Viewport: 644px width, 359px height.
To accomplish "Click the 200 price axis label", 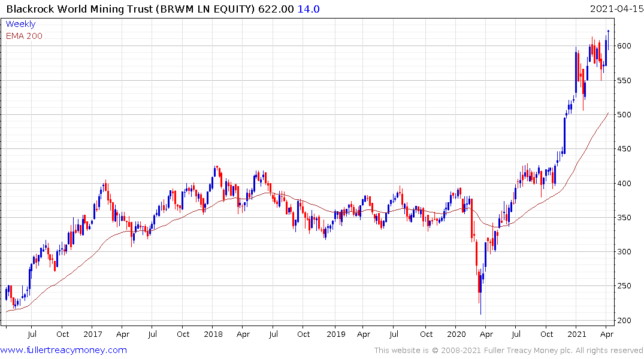I will (x=624, y=321).
